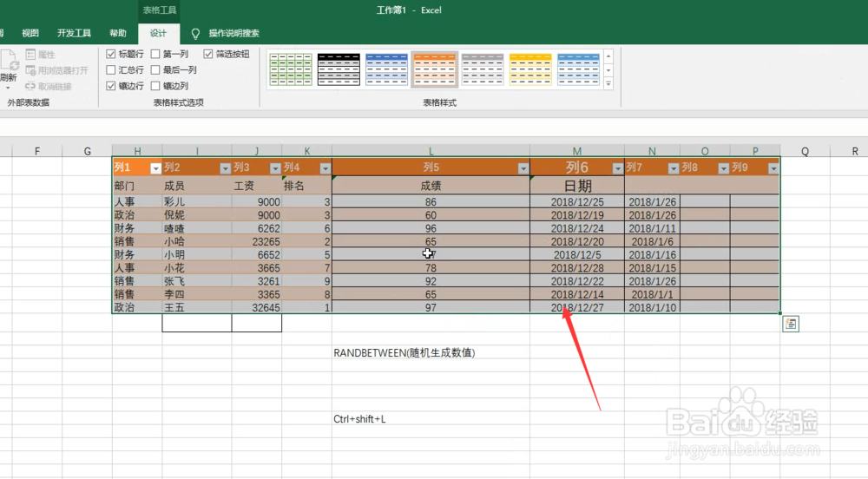The image size is (868, 479).
Task: Open the 列4 filter dropdown
Action: pos(325,168)
